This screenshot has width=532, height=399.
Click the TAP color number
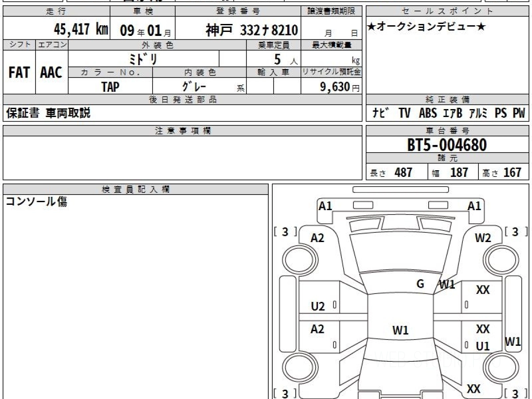[110, 87]
